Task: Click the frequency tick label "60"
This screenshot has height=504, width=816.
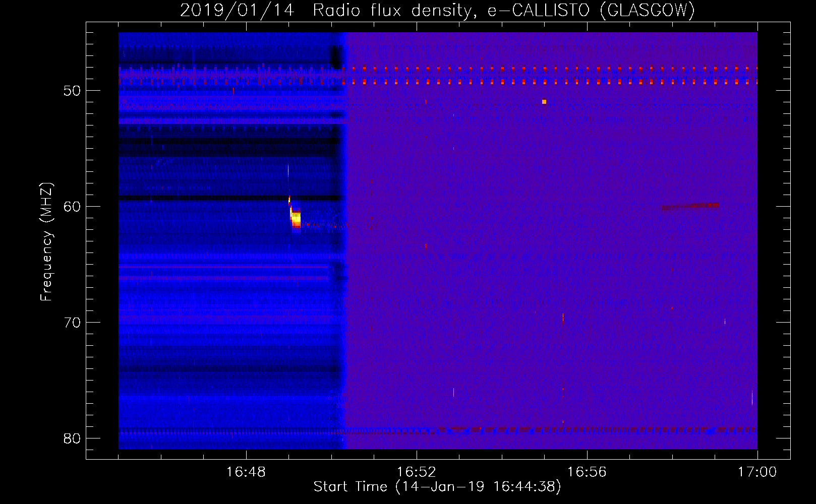Action: tap(72, 207)
